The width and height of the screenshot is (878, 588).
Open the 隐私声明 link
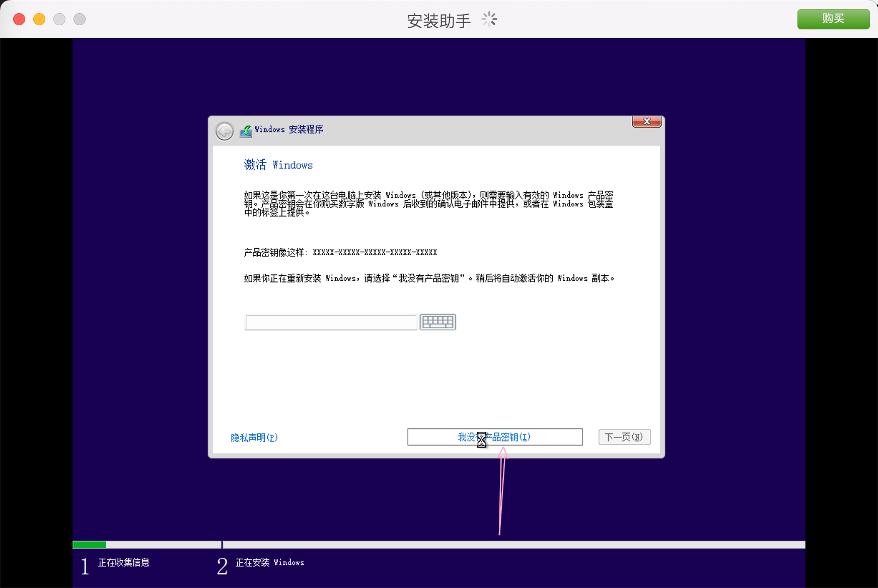click(x=254, y=437)
